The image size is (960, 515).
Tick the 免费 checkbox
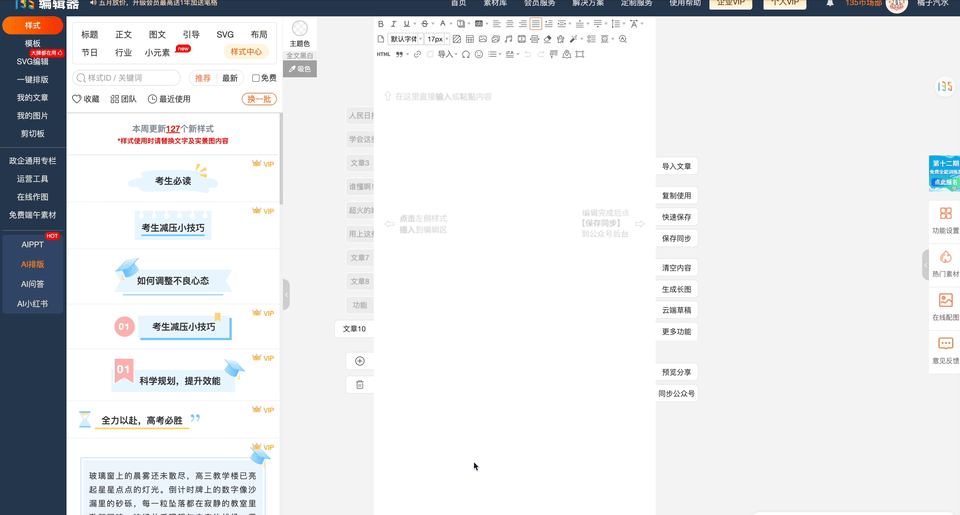256,78
